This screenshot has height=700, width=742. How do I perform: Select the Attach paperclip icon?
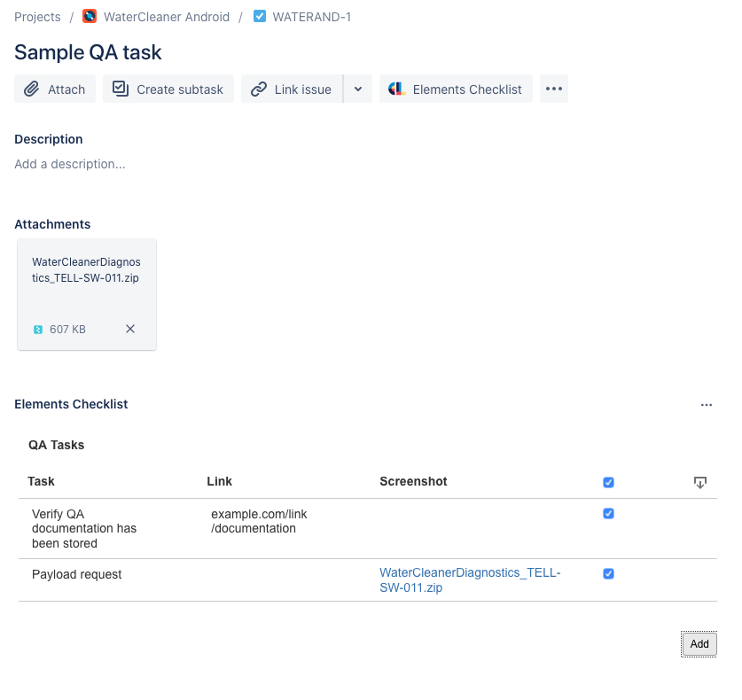coord(34,89)
